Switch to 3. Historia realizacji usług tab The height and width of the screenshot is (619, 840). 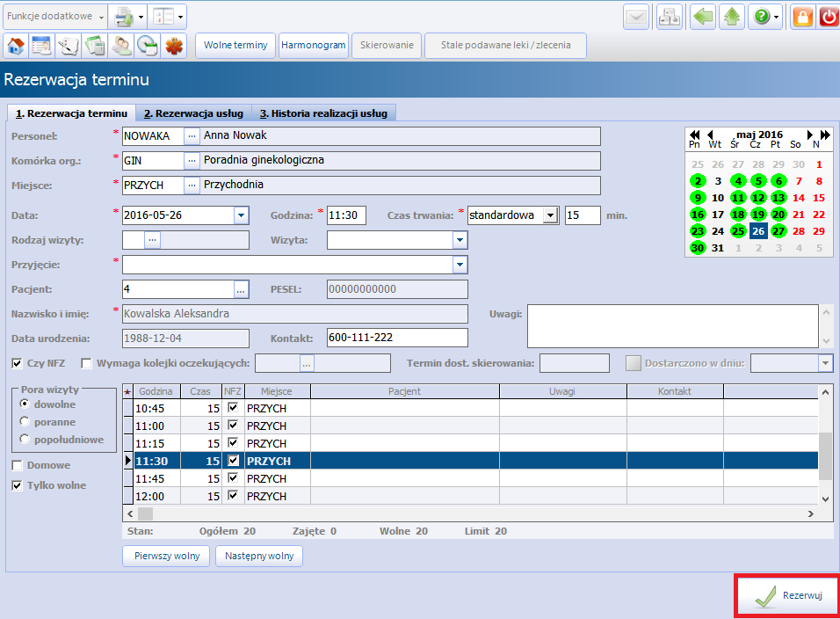323,113
